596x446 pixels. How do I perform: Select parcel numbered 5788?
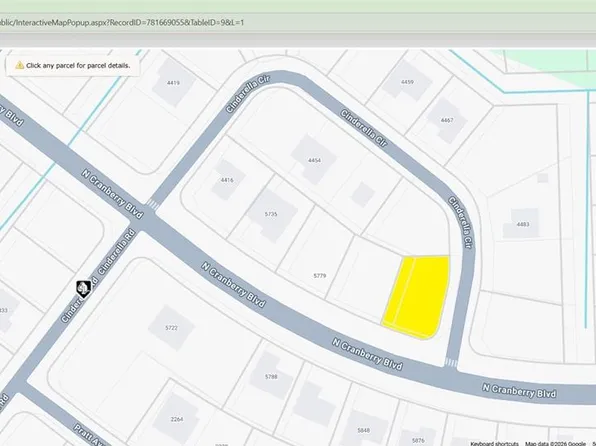click(x=271, y=377)
